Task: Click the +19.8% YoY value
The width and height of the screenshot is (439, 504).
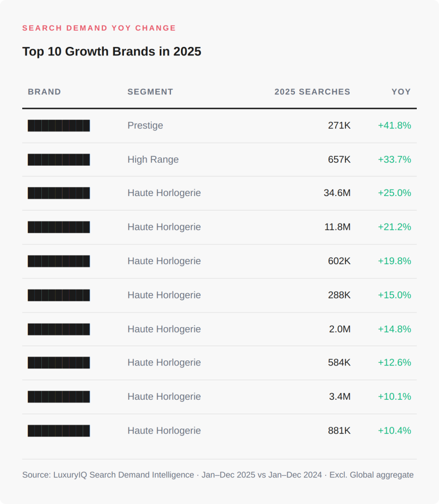Action: [394, 261]
